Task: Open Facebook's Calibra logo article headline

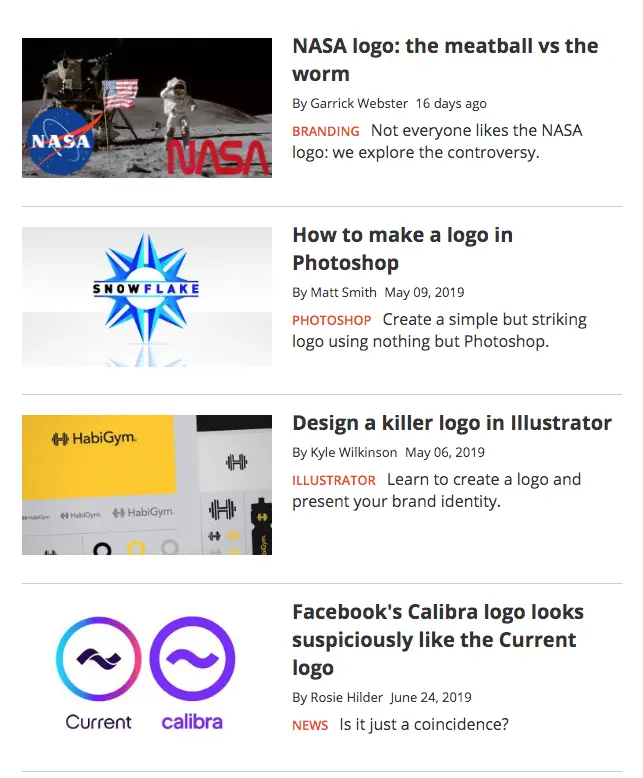Action: click(438, 640)
